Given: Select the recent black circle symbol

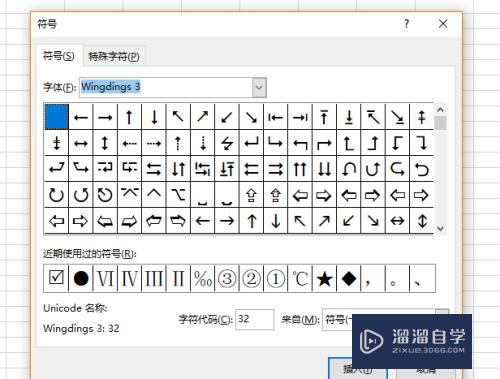Looking at the screenshot, I should 81,278.
